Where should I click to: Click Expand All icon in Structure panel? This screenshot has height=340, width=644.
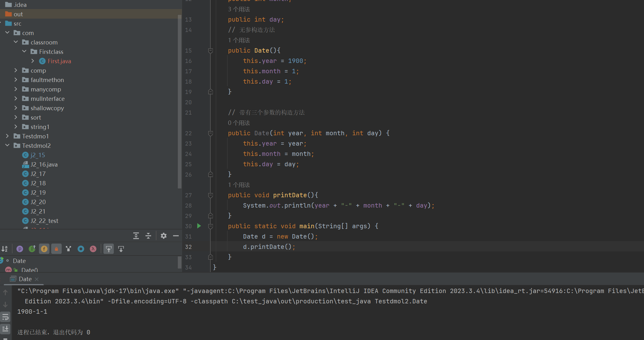[136, 236]
